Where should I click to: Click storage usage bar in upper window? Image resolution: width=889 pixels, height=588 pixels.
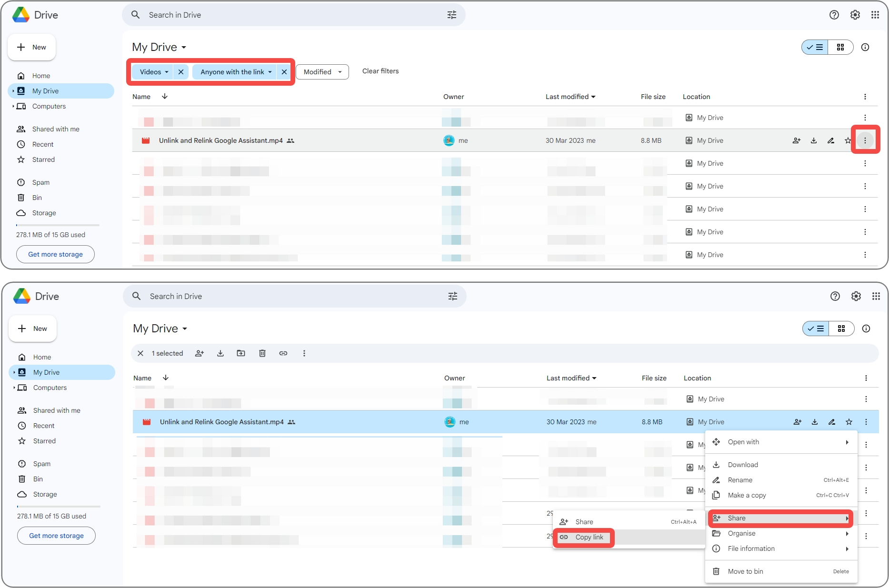(x=58, y=225)
